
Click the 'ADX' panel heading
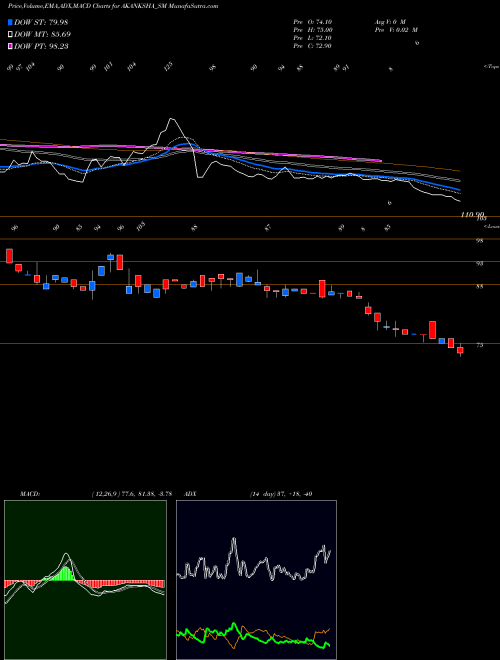(189, 494)
